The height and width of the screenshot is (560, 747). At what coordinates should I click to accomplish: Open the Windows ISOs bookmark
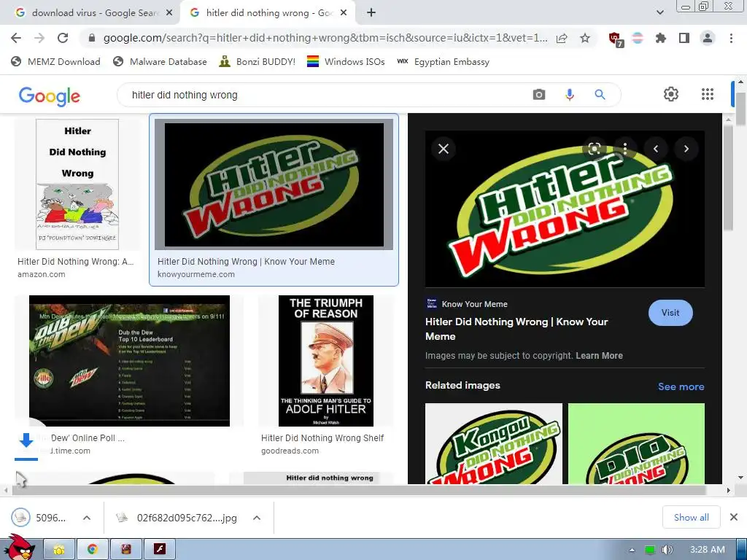[346, 61]
